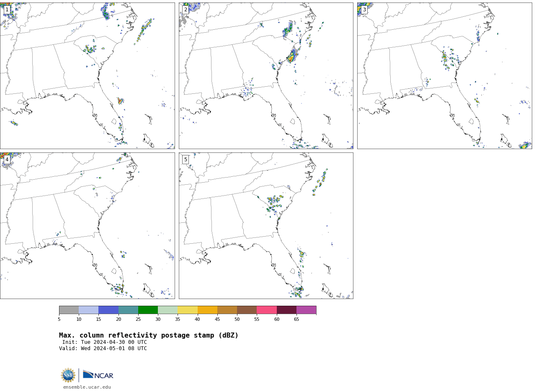
Task: Click the colorbar tick label 45
Action: click(217, 320)
